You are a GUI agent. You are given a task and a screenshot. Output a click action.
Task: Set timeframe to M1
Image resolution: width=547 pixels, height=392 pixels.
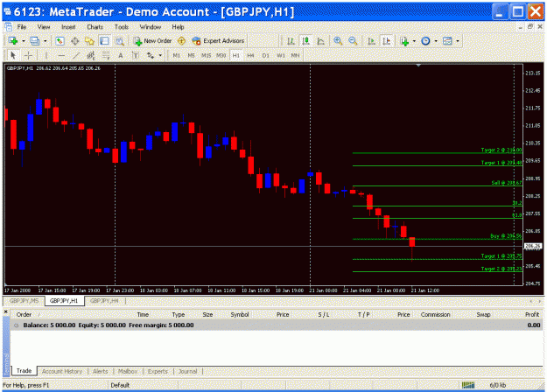click(176, 55)
